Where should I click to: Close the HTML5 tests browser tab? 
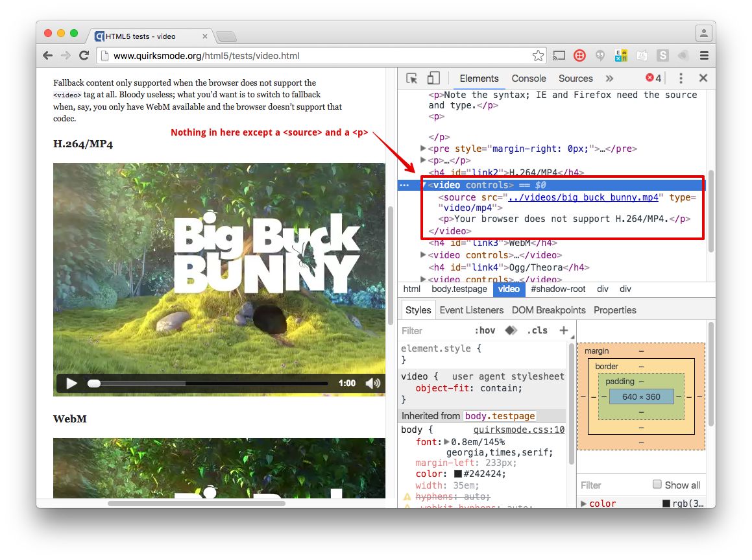coord(205,36)
